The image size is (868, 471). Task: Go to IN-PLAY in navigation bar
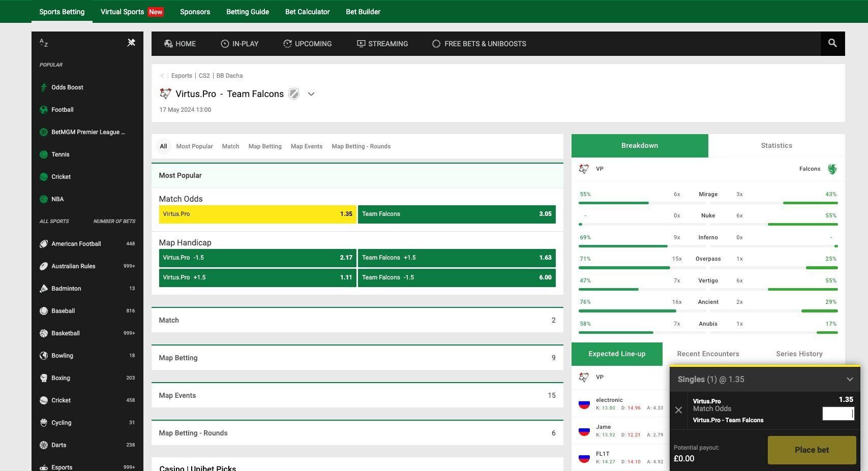coord(240,44)
